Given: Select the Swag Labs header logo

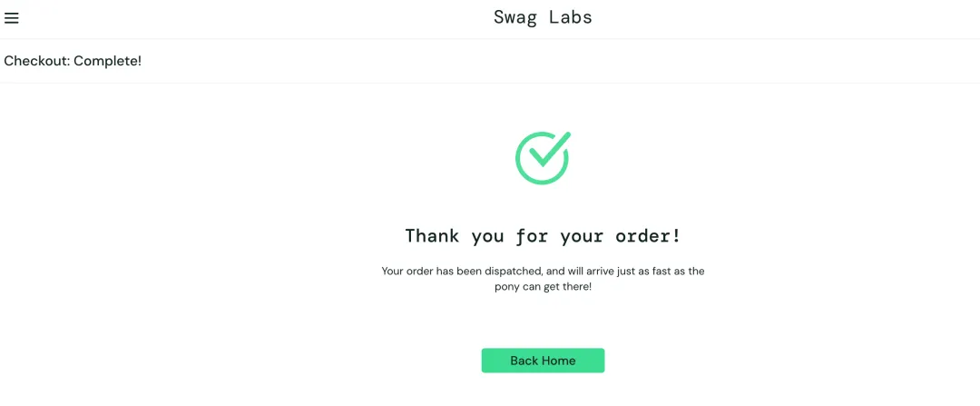Looking at the screenshot, I should pos(543,17).
